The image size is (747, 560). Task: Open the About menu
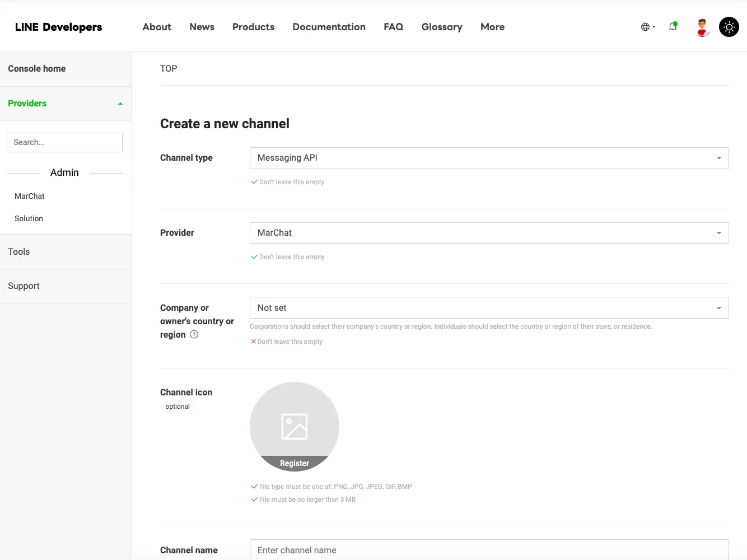point(157,27)
